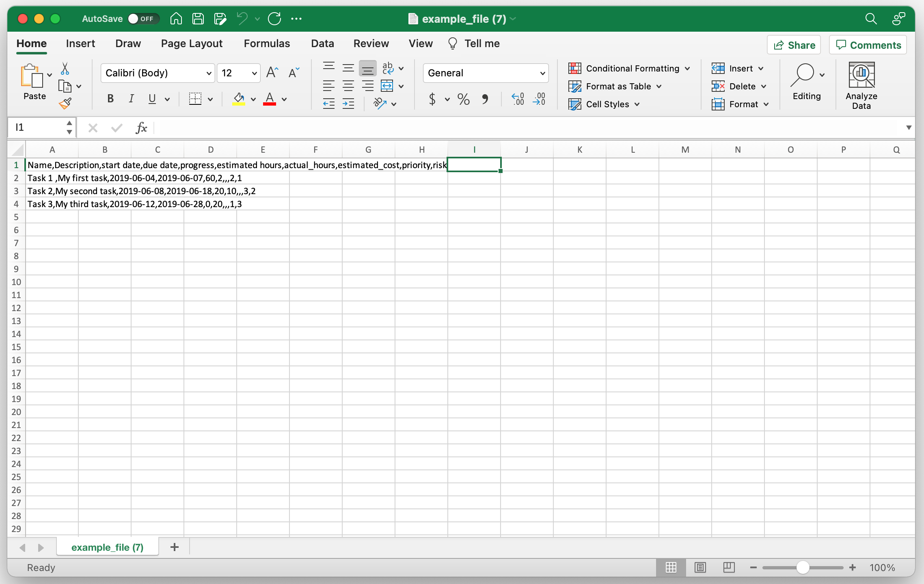Click the Share button
This screenshot has width=924, height=584.
[793, 45]
